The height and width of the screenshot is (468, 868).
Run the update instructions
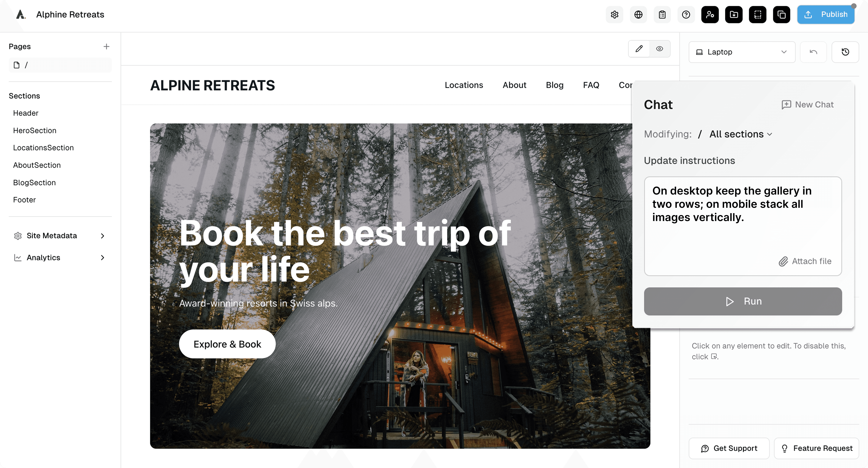[x=743, y=301]
